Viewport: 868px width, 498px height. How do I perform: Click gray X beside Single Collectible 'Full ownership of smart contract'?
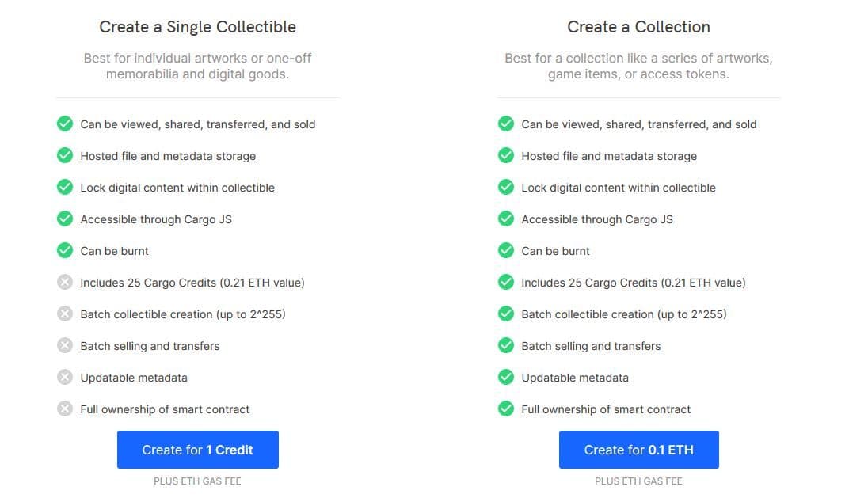(65, 409)
